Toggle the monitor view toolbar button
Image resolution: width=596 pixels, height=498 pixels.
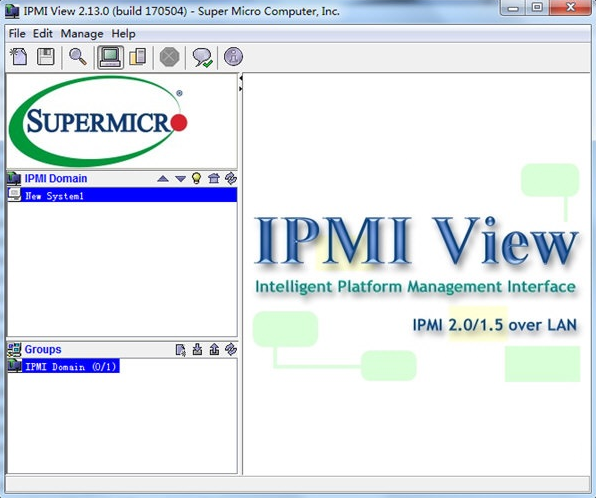tap(110, 57)
